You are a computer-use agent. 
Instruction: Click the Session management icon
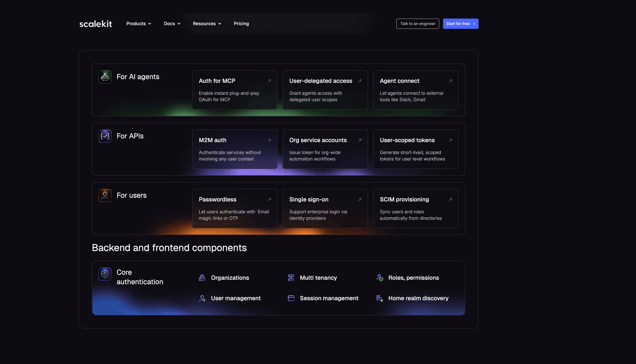[291, 298]
